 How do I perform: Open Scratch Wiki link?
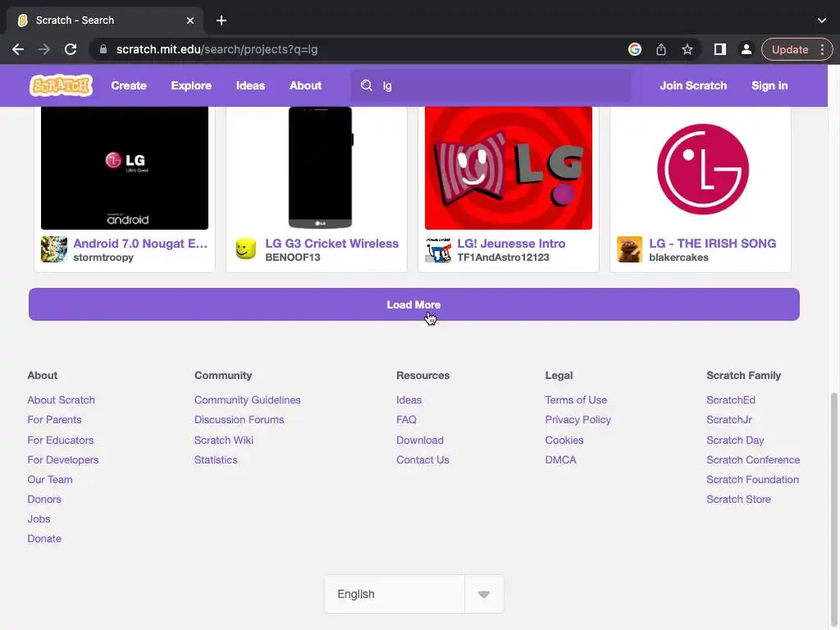click(x=224, y=441)
